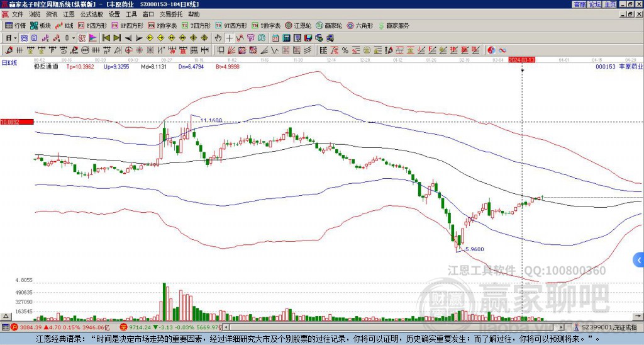Click the red 2024-03-13 date marker
The height and width of the screenshot is (345, 644).
[x=521, y=60]
